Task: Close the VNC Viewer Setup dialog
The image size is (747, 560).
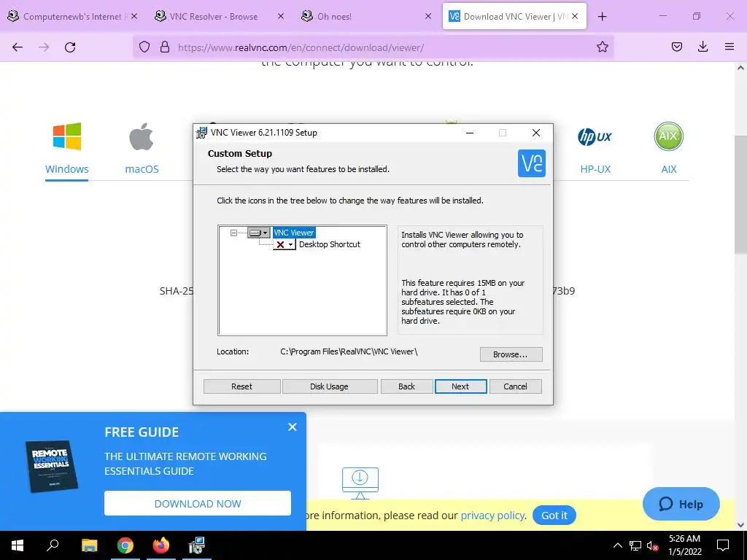Action: coord(536,133)
